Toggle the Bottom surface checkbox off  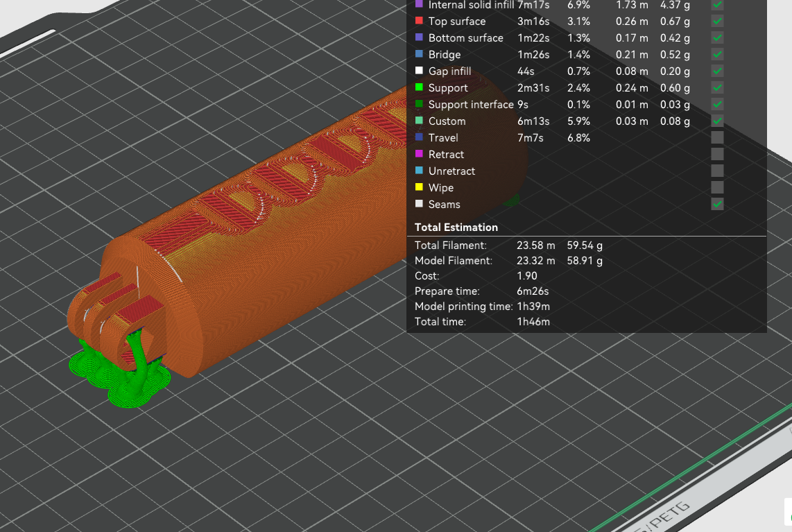tap(716, 38)
